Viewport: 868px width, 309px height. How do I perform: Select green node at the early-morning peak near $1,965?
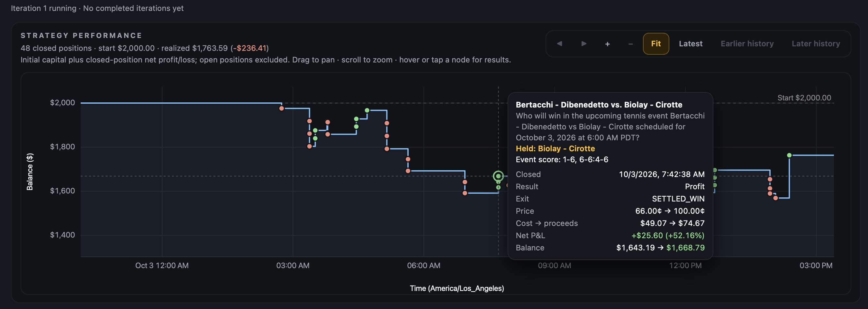(x=367, y=110)
